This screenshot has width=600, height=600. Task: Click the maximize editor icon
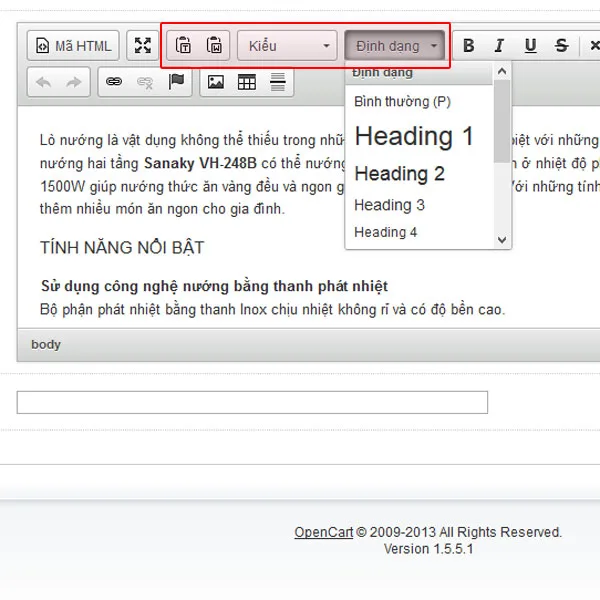click(143, 46)
